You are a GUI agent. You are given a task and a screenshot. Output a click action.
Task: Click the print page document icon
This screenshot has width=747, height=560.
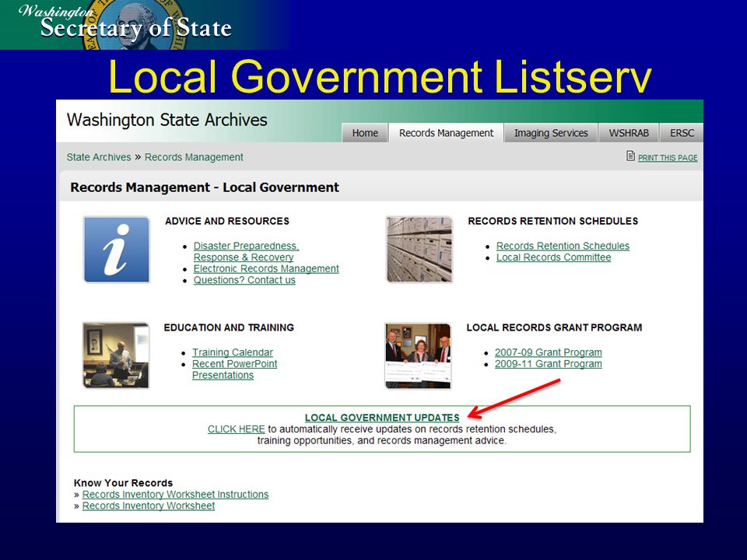(630, 156)
